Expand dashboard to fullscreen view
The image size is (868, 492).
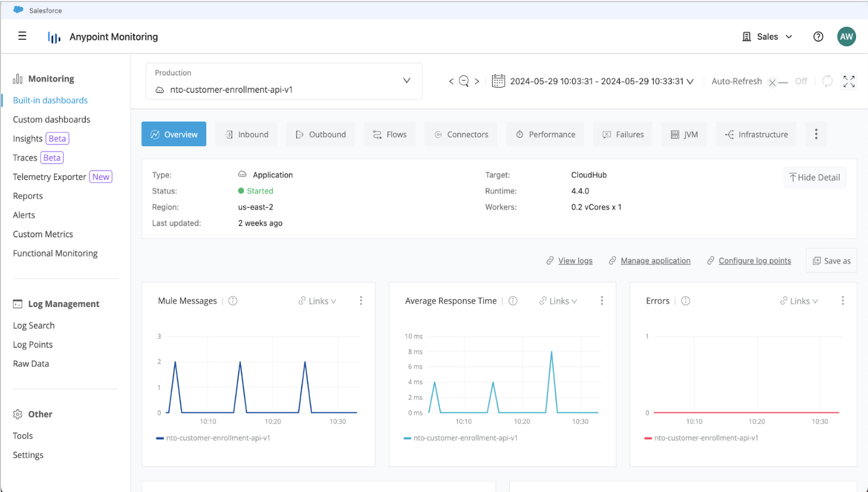pos(850,81)
